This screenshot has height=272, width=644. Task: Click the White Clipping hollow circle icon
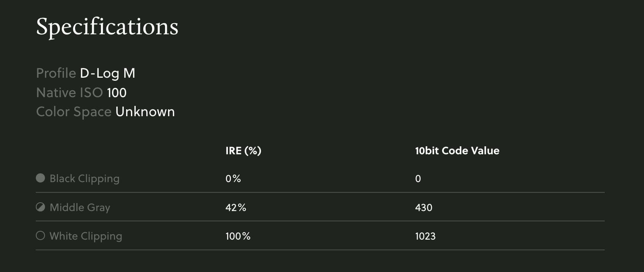pyautogui.click(x=40, y=235)
